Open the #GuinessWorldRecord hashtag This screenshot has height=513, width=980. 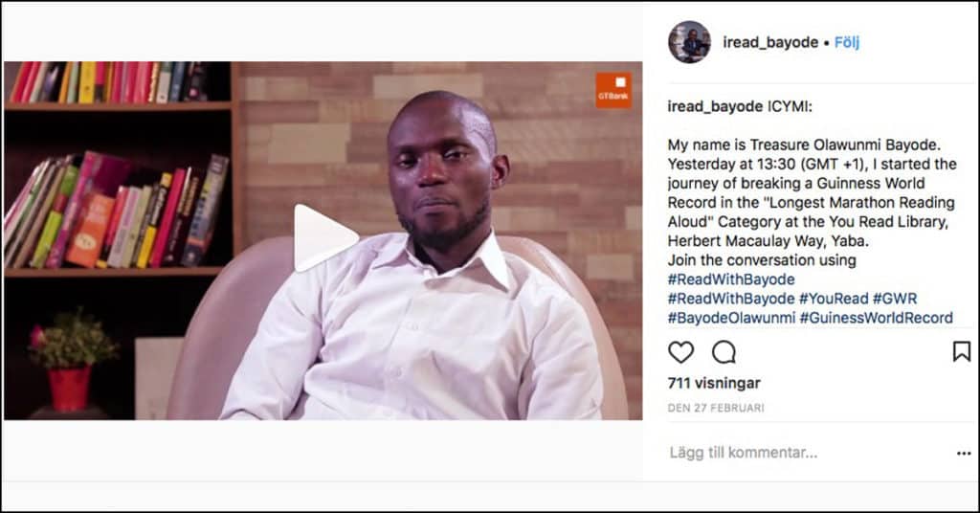coord(877,318)
